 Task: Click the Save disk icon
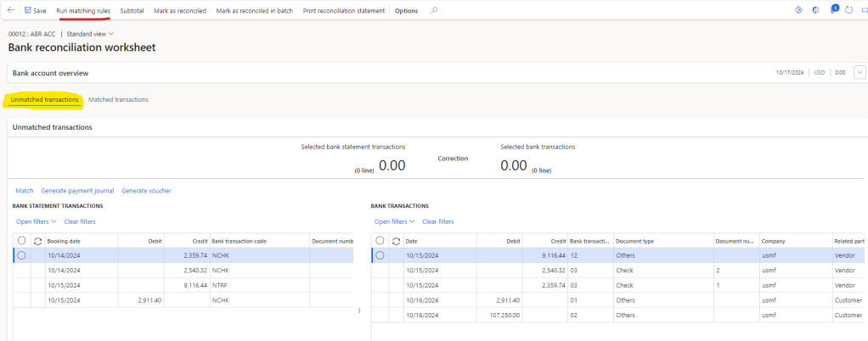click(28, 10)
